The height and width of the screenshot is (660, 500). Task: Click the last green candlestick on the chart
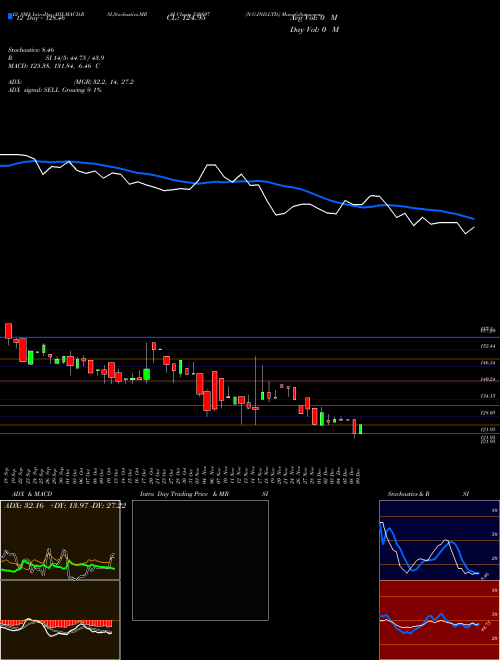click(360, 429)
